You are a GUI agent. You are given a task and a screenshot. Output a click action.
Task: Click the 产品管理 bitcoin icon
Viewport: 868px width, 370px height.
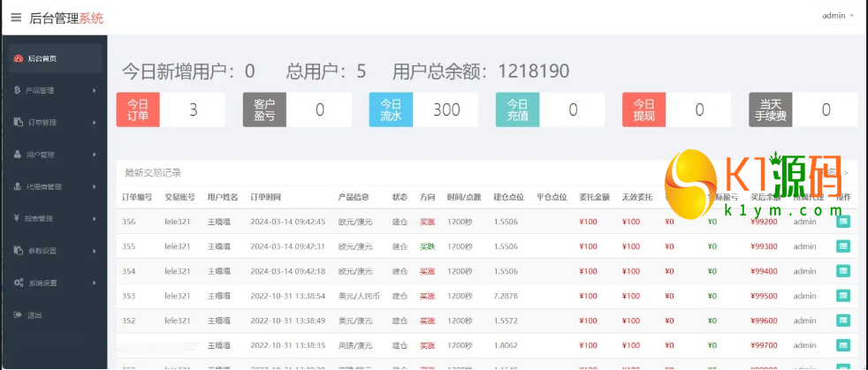[x=17, y=90]
